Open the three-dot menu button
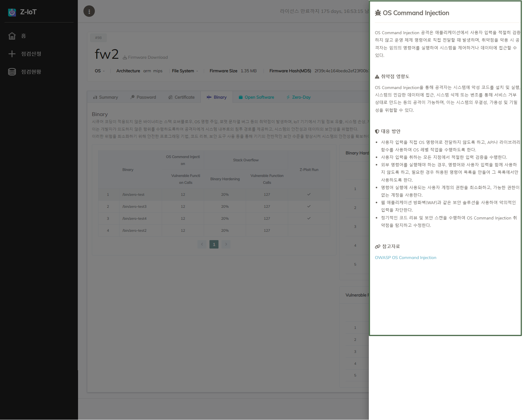Image resolution: width=527 pixels, height=420 pixels. pos(89,11)
